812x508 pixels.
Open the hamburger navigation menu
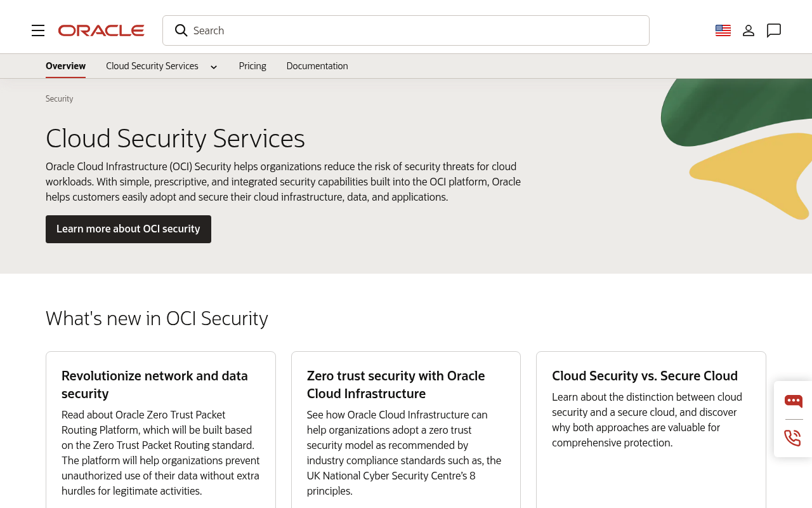click(x=38, y=30)
